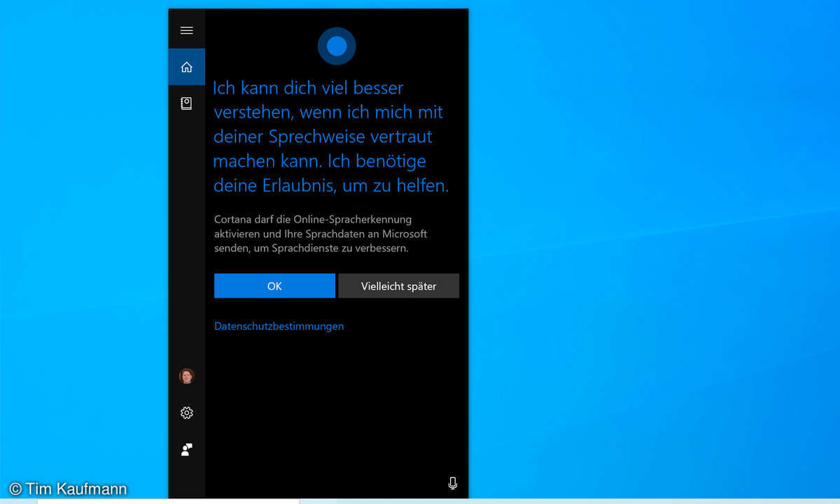Open the Datenschutzbestimmungen link
This screenshot has height=504, width=840.
[279, 326]
